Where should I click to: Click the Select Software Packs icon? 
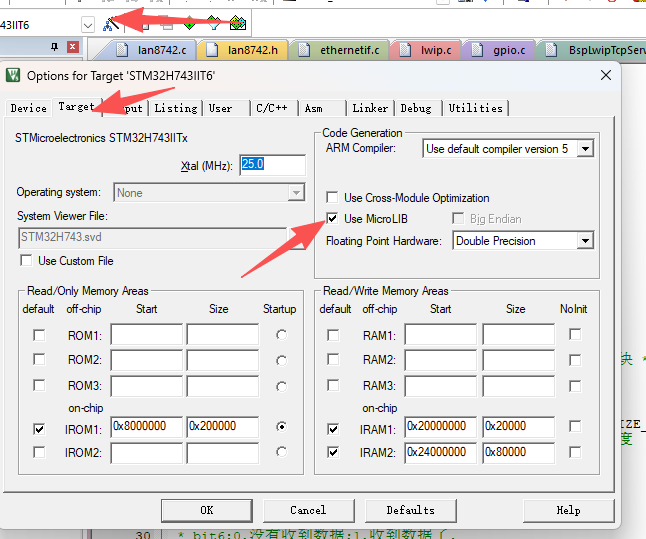[x=213, y=23]
